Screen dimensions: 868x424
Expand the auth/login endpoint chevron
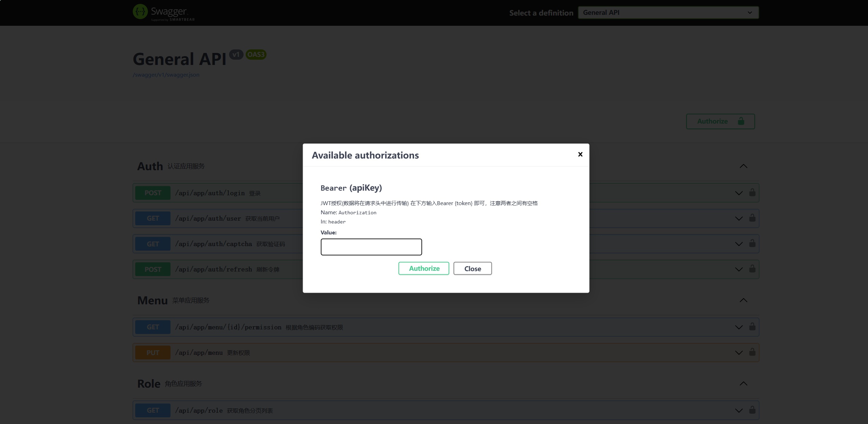pyautogui.click(x=738, y=193)
